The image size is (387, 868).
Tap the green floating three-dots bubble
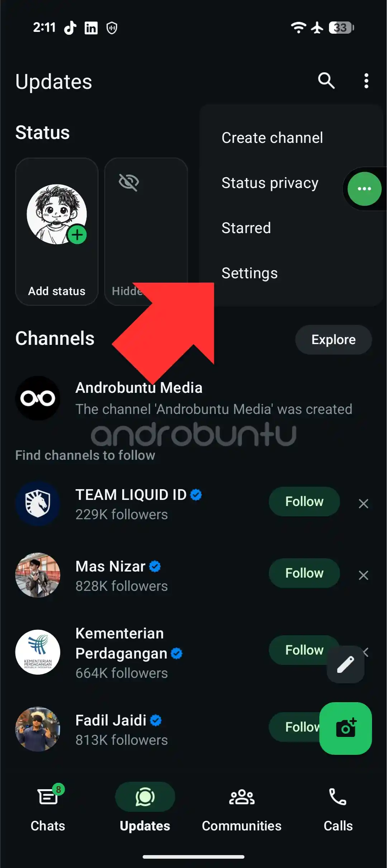[x=364, y=189]
